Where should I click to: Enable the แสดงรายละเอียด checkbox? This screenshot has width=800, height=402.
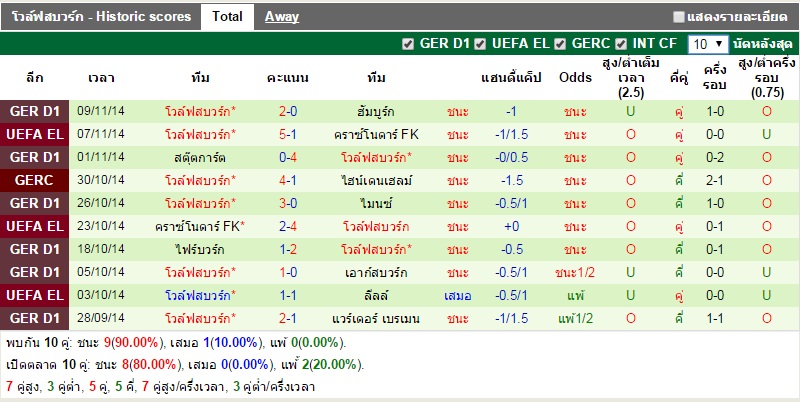click(x=679, y=17)
